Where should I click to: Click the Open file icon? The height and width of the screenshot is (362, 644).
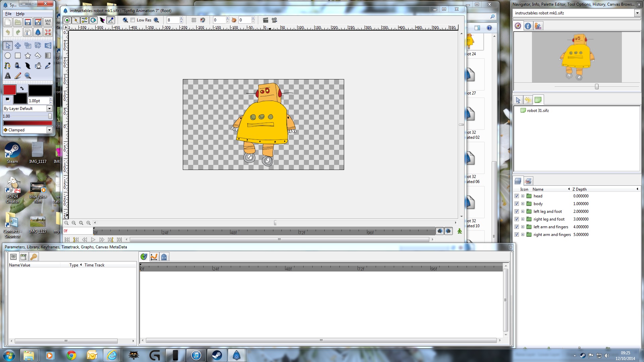click(18, 22)
